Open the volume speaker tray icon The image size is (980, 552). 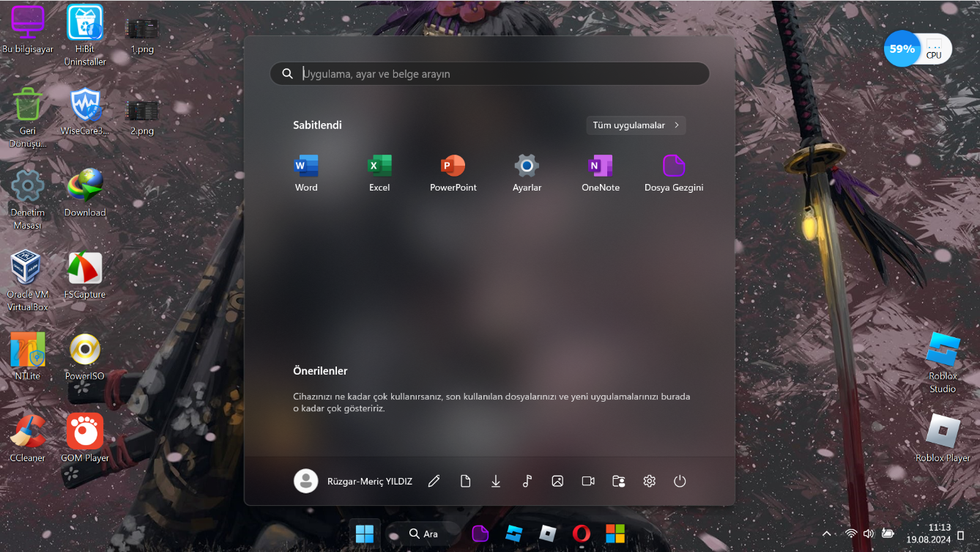pyautogui.click(x=869, y=534)
